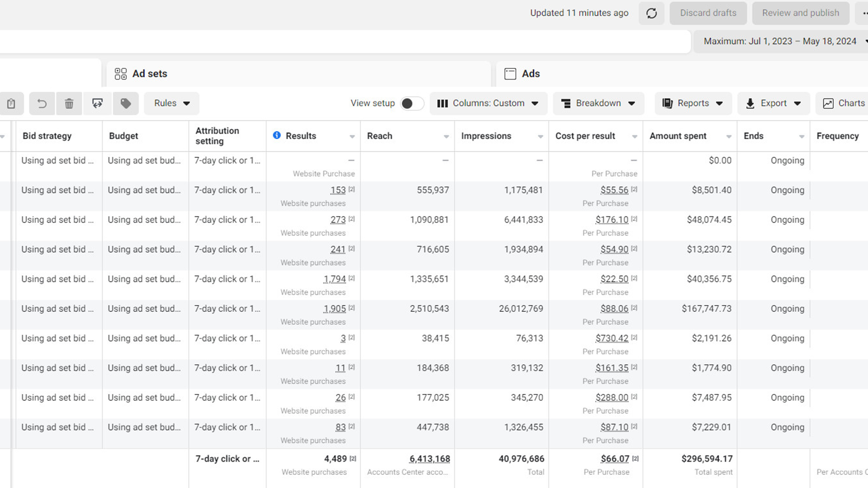Open the date range selector
Image resolution: width=868 pixels, height=488 pixels.
[780, 41]
